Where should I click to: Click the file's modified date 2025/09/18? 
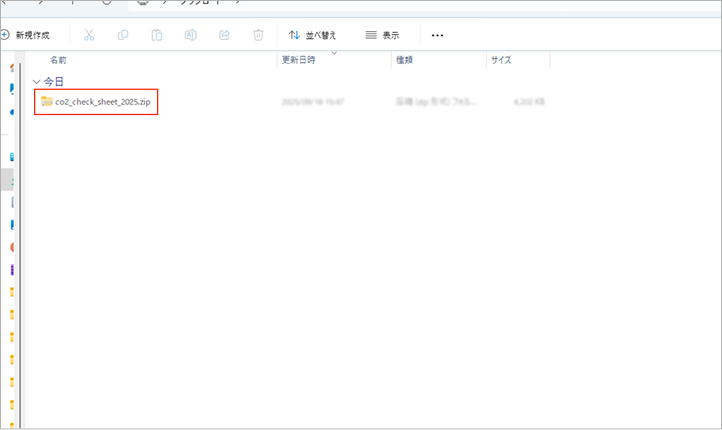313,101
